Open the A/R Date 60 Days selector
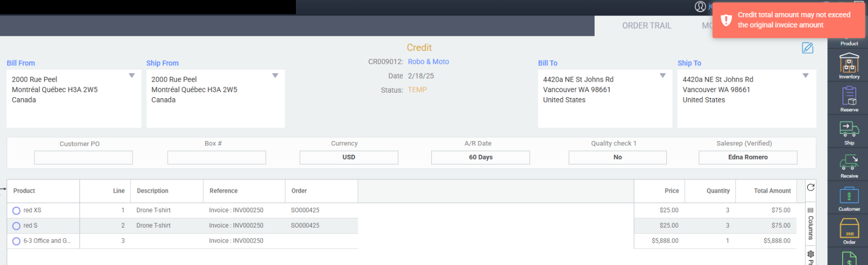The height and width of the screenshot is (265, 868). [x=481, y=157]
